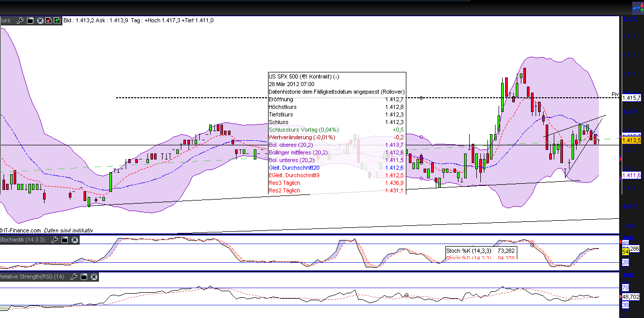The height and width of the screenshot is (318, 644).
Task: Click the RSI value 48,702 label
Action: (x=631, y=297)
